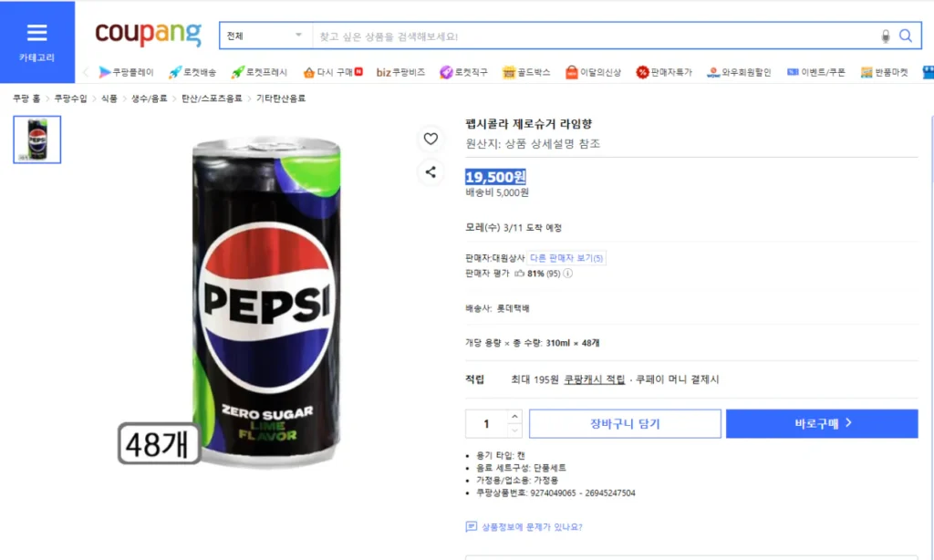Open the 전체 search category dropdown
This screenshot has width=934, height=560.
265,35
